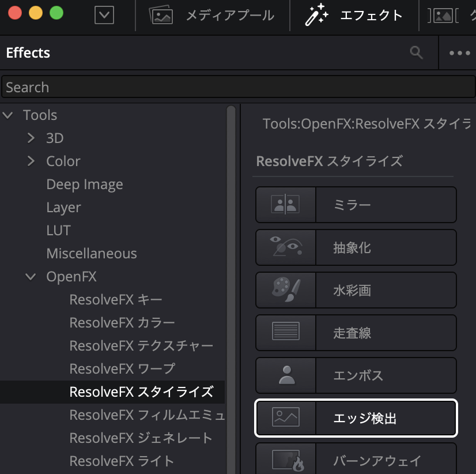This screenshot has width=476, height=474.
Task: Click the エッジ検出 (Edge Detect) effect icon
Action: (285, 419)
